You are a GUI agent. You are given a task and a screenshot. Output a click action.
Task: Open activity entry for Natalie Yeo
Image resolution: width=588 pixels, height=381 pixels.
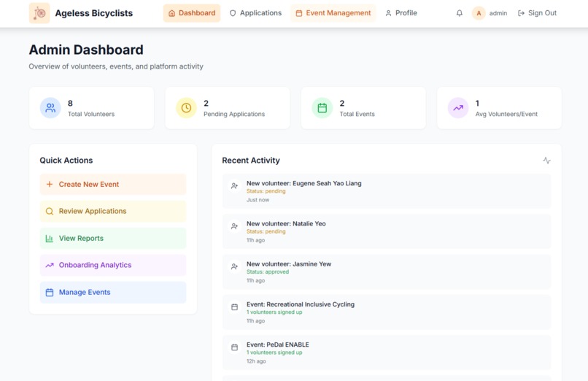pos(387,231)
